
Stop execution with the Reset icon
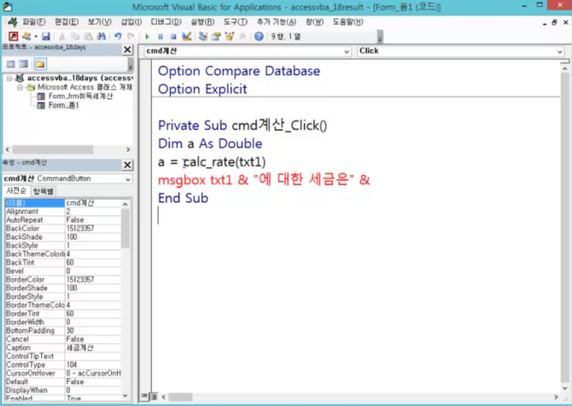pyautogui.click(x=173, y=36)
